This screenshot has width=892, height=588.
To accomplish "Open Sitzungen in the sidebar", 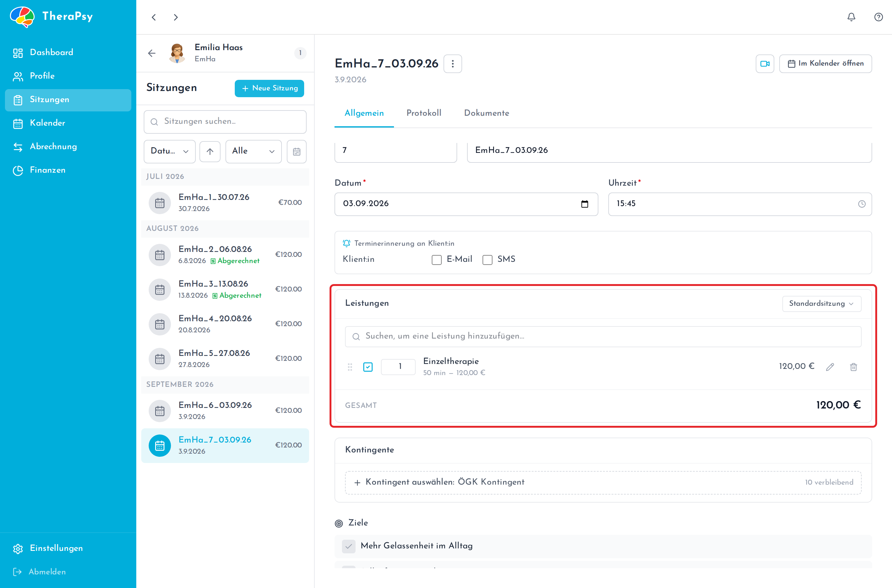I will point(68,100).
